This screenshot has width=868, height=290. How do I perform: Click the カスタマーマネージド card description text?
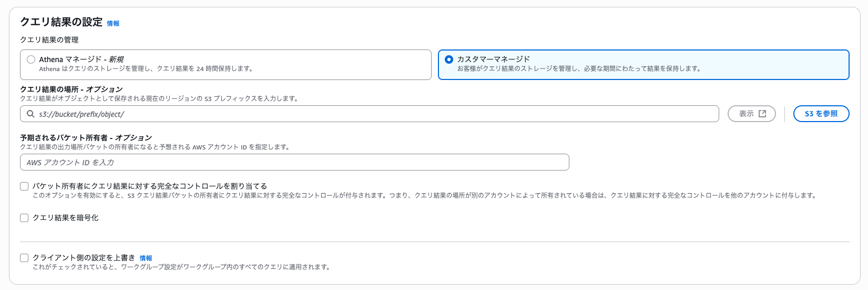(578, 69)
